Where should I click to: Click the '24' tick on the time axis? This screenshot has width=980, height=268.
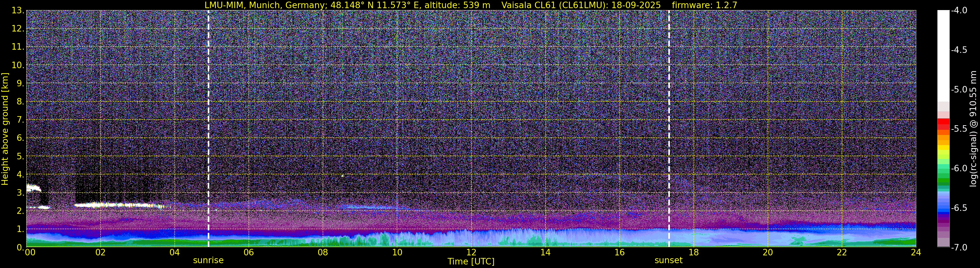pyautogui.click(x=916, y=252)
